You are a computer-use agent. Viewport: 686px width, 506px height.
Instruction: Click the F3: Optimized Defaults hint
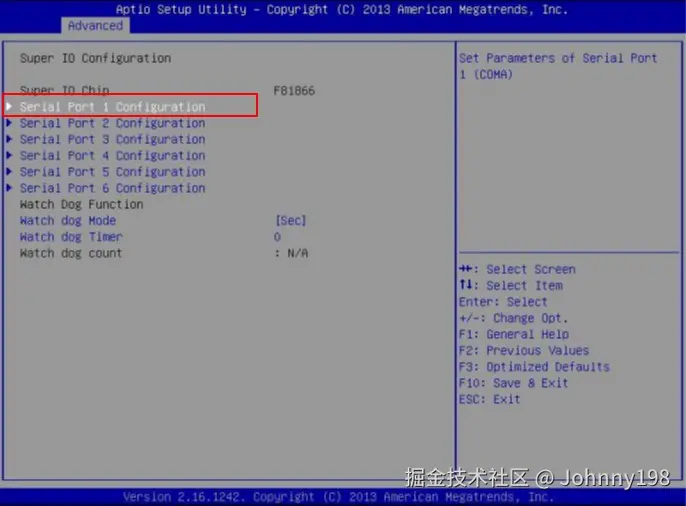click(534, 366)
